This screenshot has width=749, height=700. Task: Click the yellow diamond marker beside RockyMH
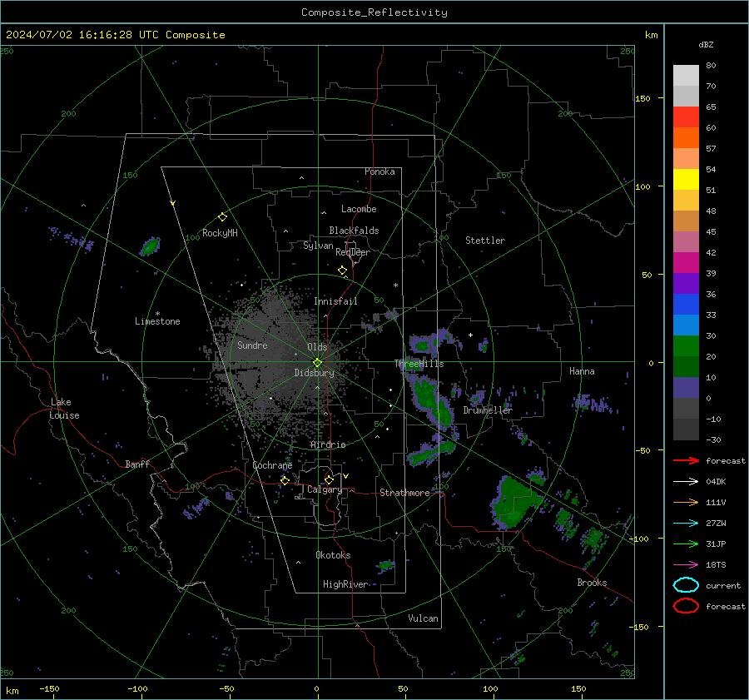pos(222,217)
